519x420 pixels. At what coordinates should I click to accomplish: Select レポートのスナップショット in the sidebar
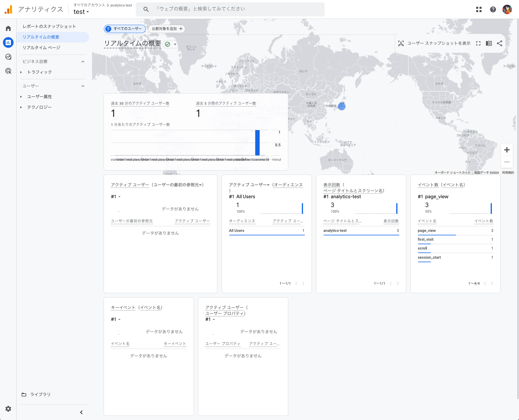(49, 26)
